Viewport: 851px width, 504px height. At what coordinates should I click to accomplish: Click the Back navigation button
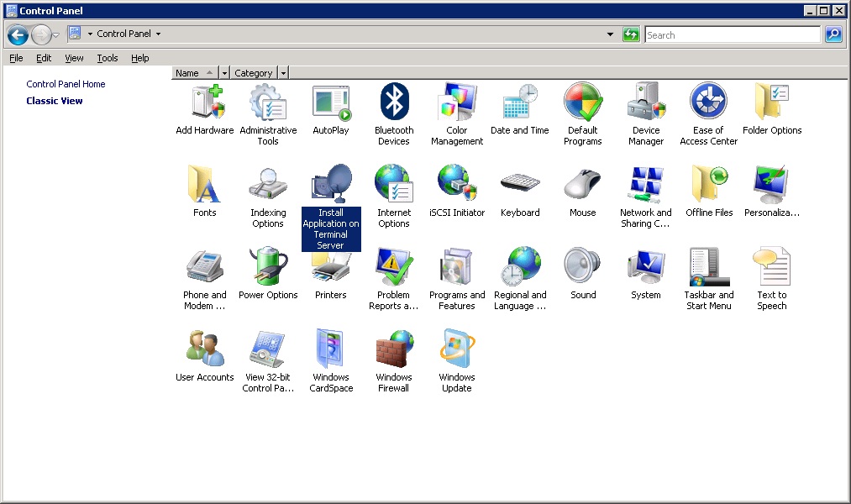tap(18, 35)
